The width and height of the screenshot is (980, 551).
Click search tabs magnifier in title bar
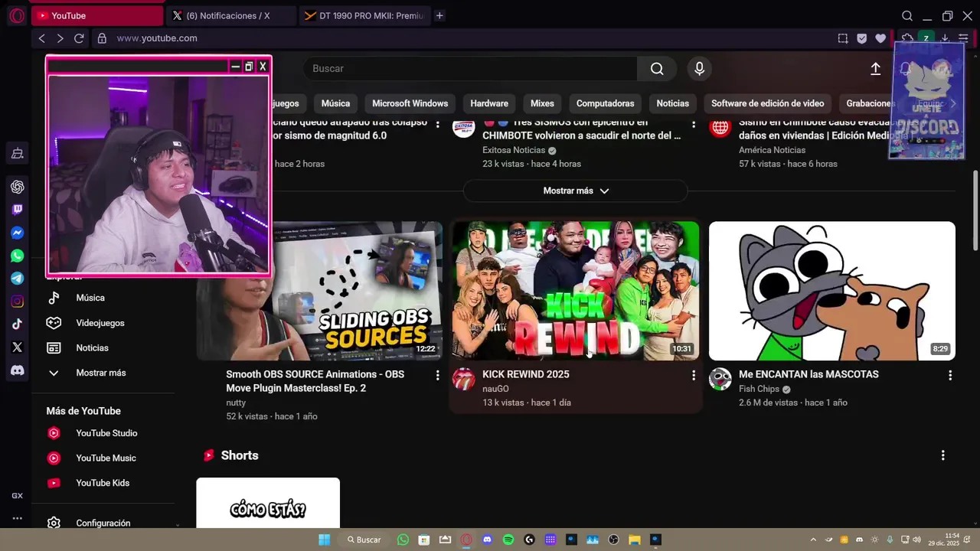point(907,15)
